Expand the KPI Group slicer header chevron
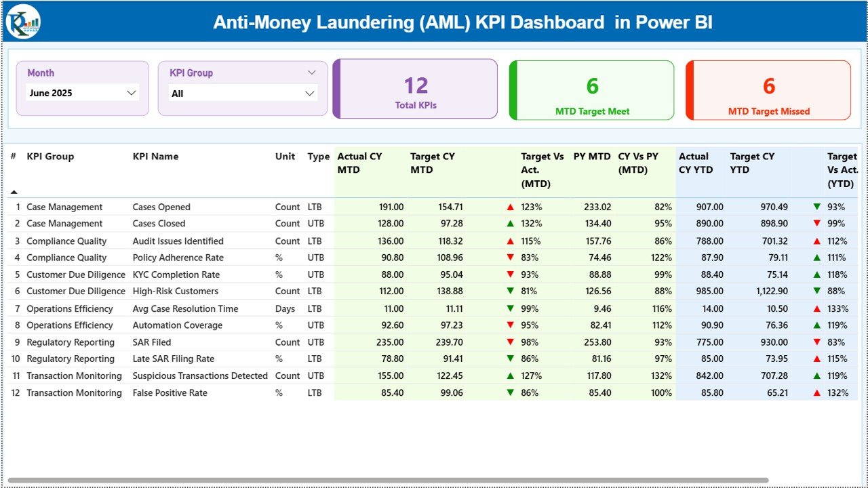Screen dimensions: 868x488 pyautogui.click(x=311, y=72)
